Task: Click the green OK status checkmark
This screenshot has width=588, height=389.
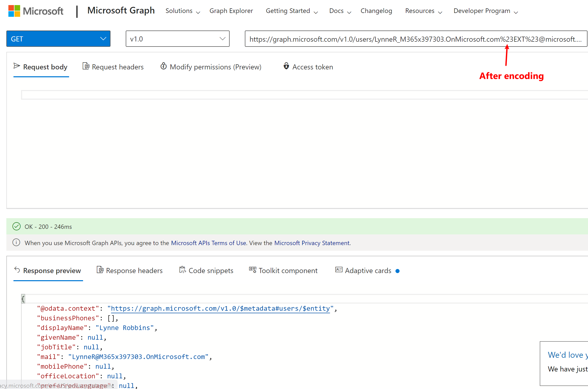Action: [16, 226]
